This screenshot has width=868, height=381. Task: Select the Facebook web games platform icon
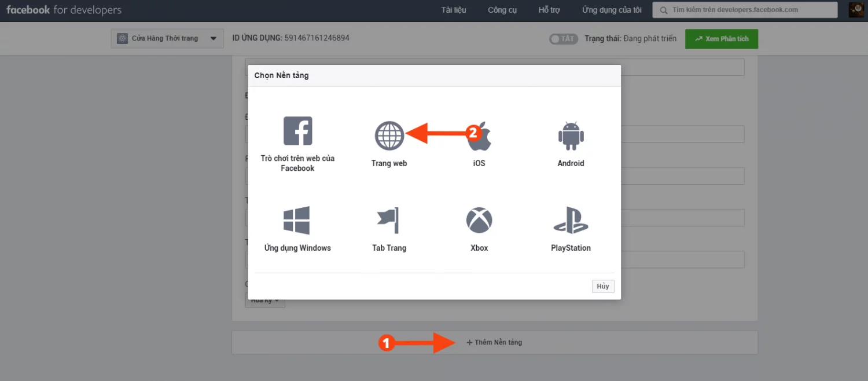coord(297,131)
